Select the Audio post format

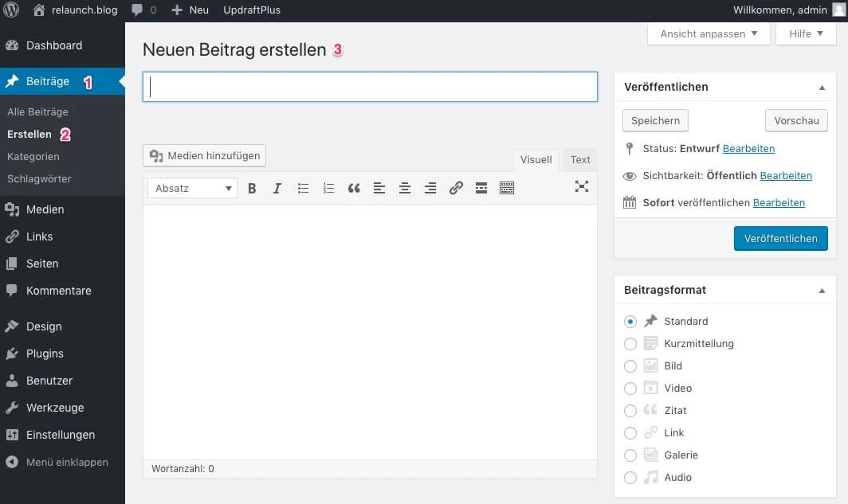click(x=630, y=477)
